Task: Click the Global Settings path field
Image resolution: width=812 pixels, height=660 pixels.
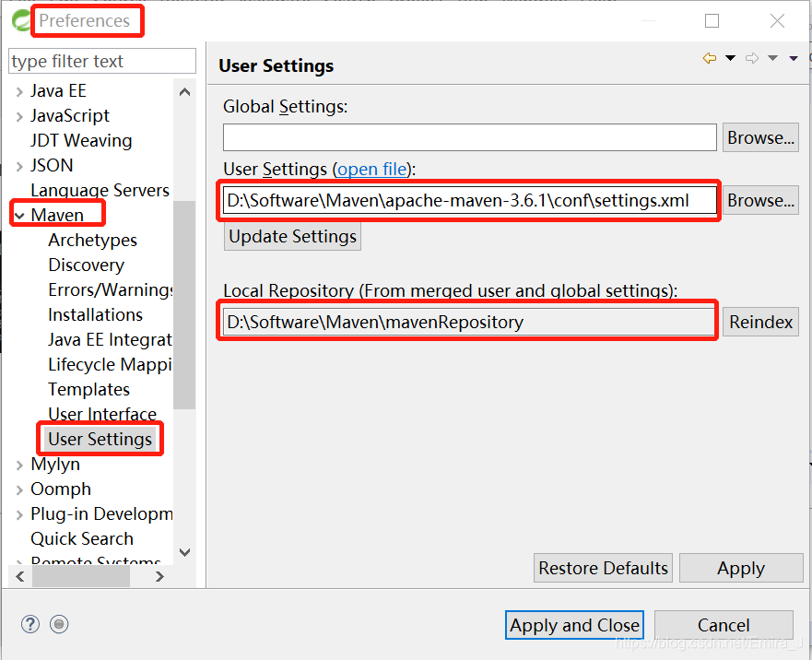Action: point(470,137)
